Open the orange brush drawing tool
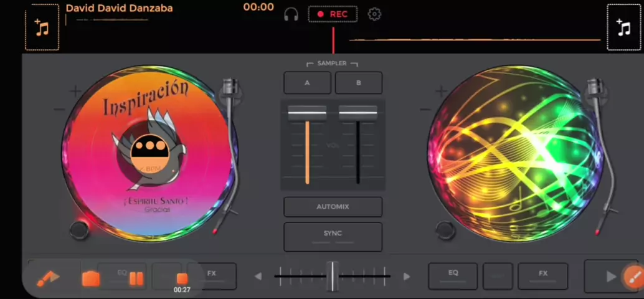Screen dimensions: 644x299 point(633,276)
